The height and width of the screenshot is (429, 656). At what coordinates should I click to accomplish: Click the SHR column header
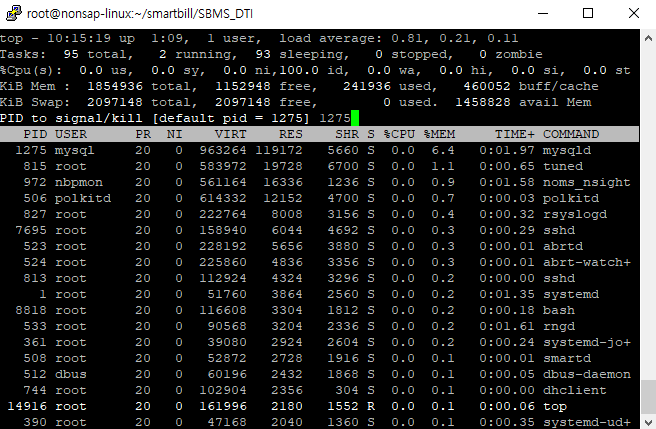347,134
